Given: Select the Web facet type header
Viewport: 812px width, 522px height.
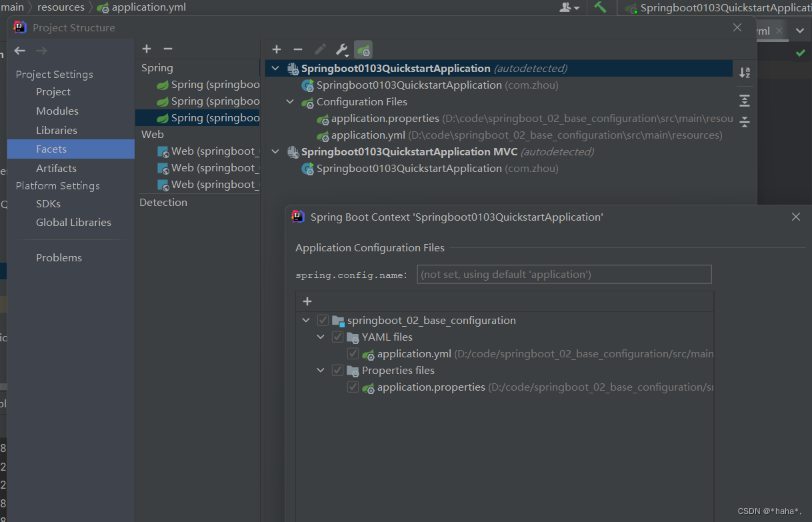Looking at the screenshot, I should (153, 135).
